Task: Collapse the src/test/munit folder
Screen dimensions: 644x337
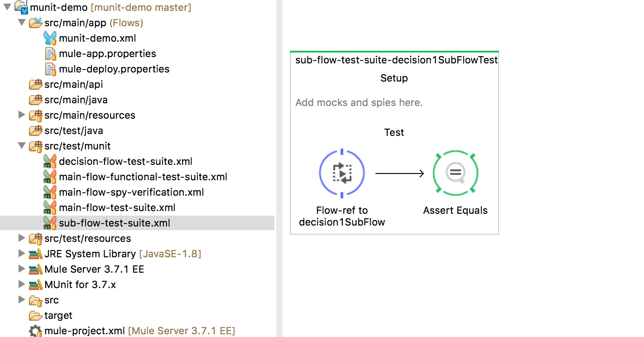Action: 21,146
